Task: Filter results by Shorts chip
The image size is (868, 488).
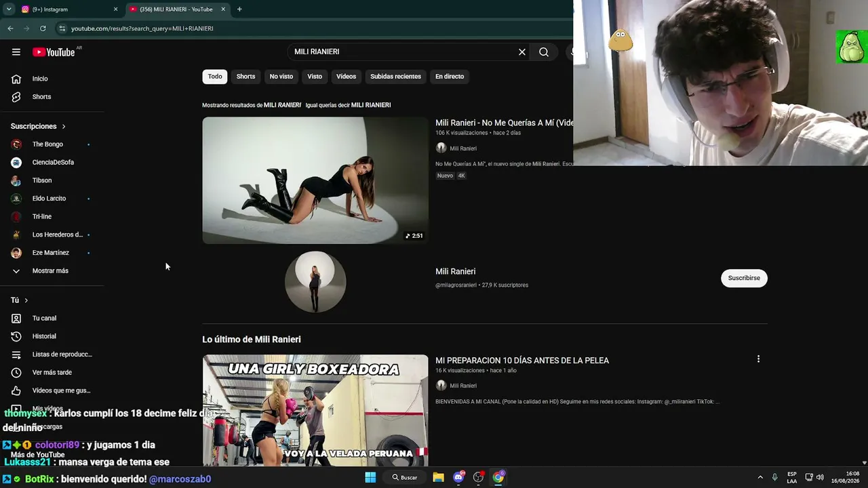Action: 245,77
